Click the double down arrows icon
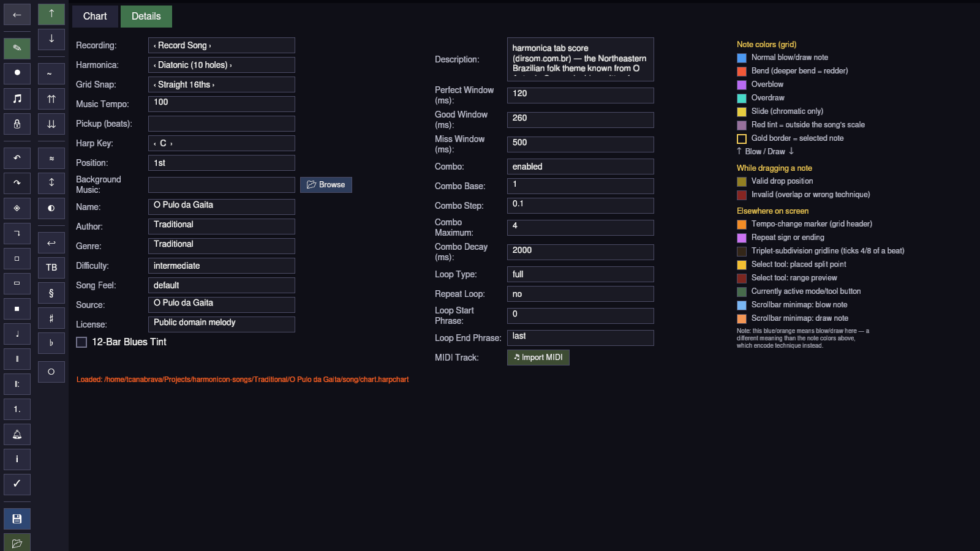This screenshot has height=551, width=980. [x=51, y=124]
